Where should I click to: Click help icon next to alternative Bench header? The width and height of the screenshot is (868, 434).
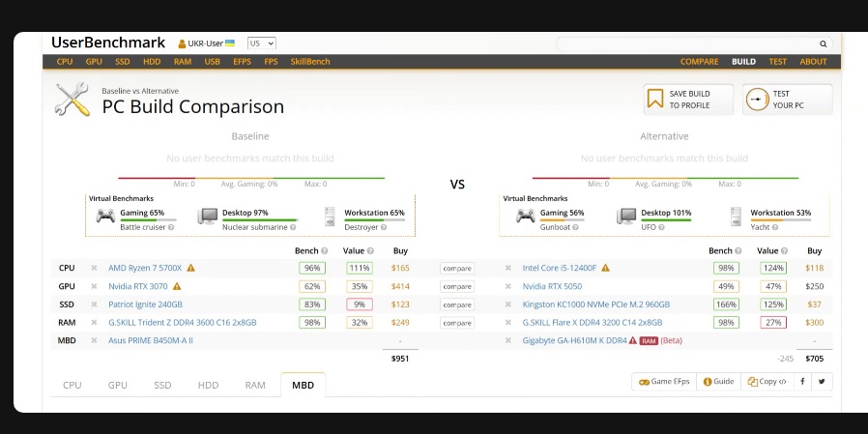tap(738, 250)
